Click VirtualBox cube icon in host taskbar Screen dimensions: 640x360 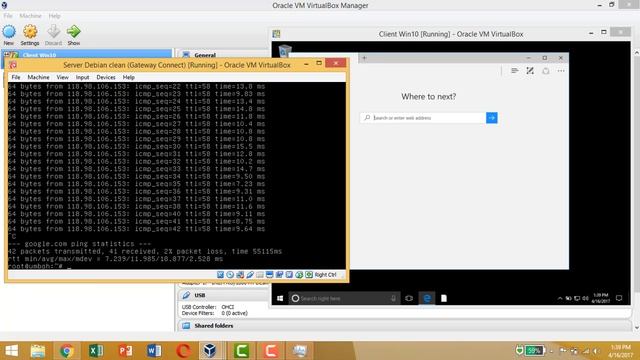click(211, 351)
